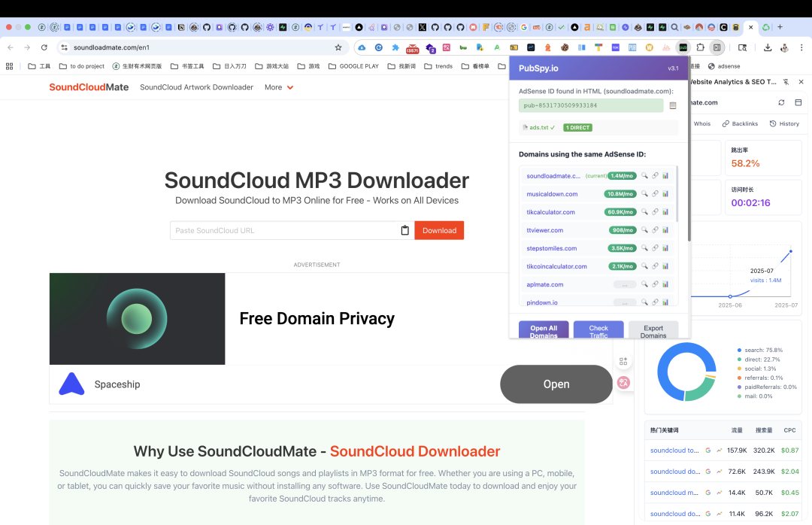Click the 58.2% bounce rate value
Viewport: 812px width, 525px height.
click(745, 163)
